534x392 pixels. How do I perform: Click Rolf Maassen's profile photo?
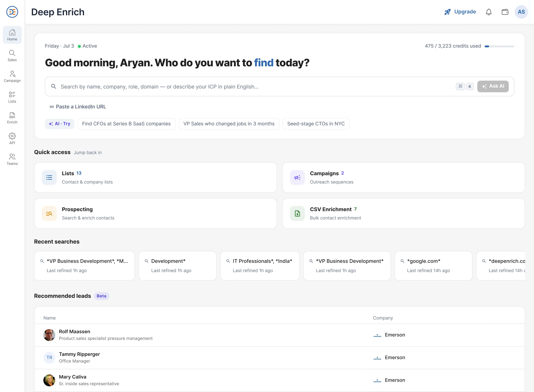(49, 335)
